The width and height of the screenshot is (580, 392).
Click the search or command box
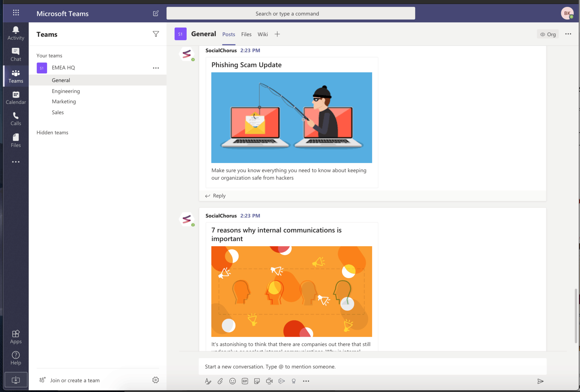pos(290,14)
